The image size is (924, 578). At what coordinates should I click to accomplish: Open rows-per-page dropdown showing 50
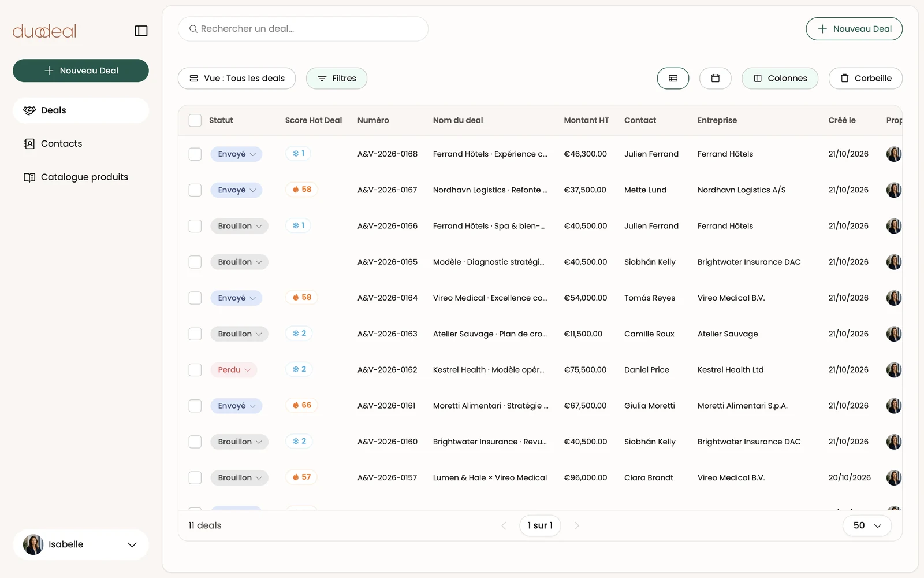[867, 525]
